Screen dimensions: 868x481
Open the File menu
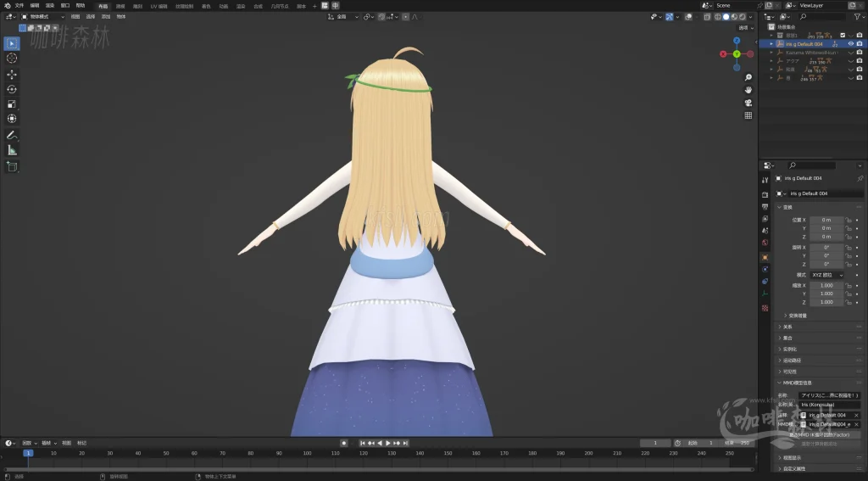(19, 6)
